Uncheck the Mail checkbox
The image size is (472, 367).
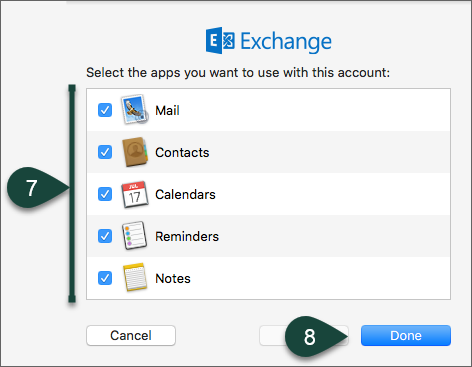tap(105, 110)
